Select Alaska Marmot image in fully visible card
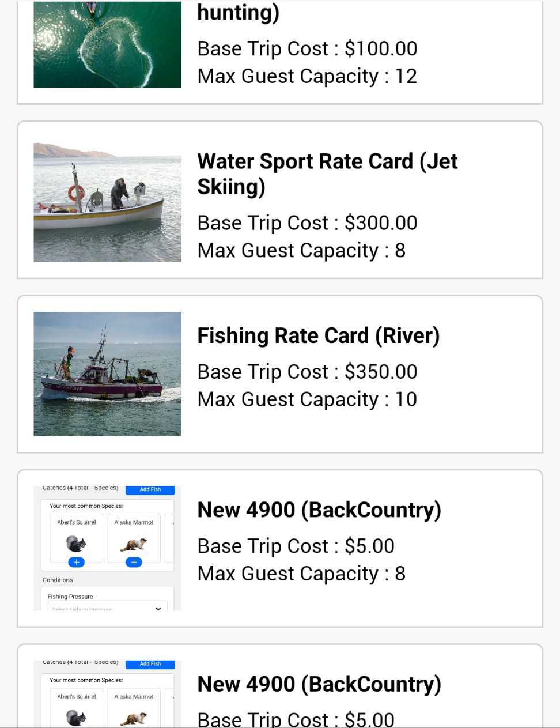The height and width of the screenshot is (728, 560). [134, 544]
